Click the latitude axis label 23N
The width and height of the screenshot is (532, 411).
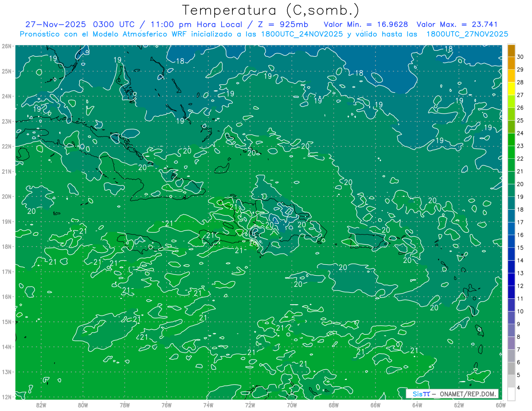(x=7, y=121)
